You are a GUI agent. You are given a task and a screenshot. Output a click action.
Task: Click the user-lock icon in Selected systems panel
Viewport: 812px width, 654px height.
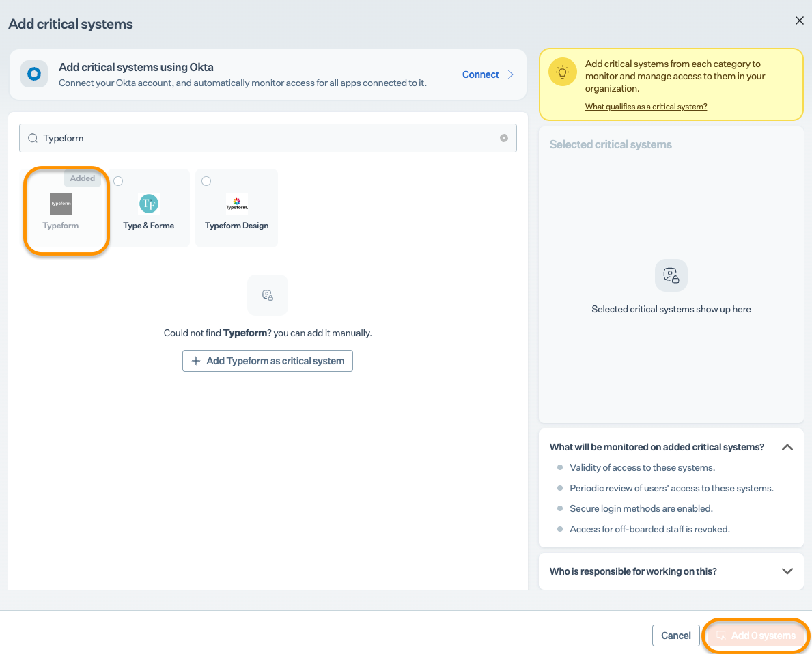(671, 275)
